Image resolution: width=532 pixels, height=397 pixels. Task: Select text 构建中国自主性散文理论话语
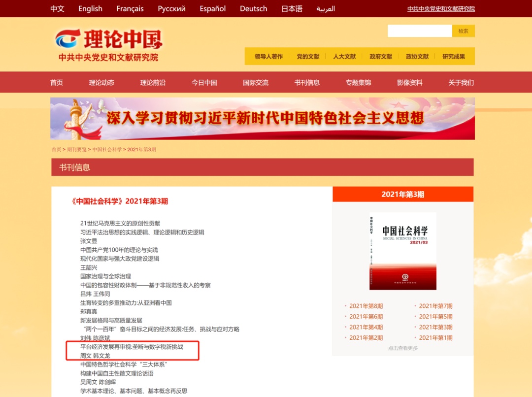pyautogui.click(x=117, y=373)
